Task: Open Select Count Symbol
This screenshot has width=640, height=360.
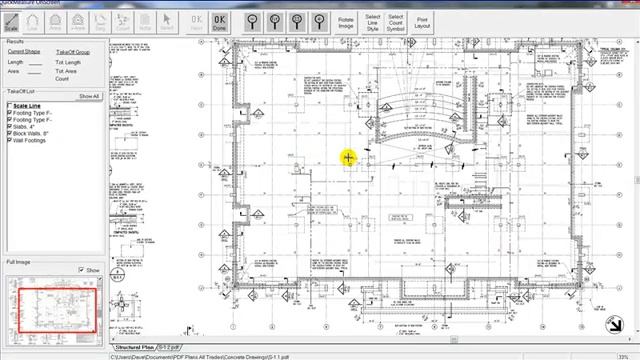Action: [x=396, y=22]
